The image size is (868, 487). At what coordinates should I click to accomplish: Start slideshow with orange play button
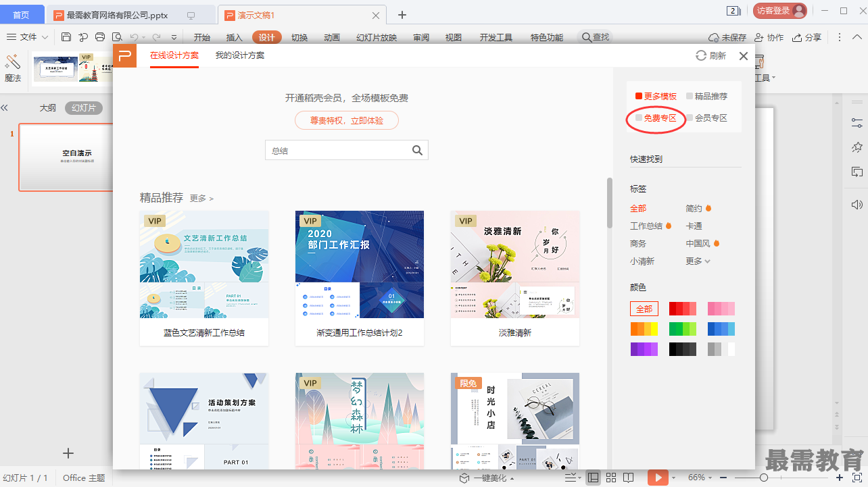click(x=657, y=478)
